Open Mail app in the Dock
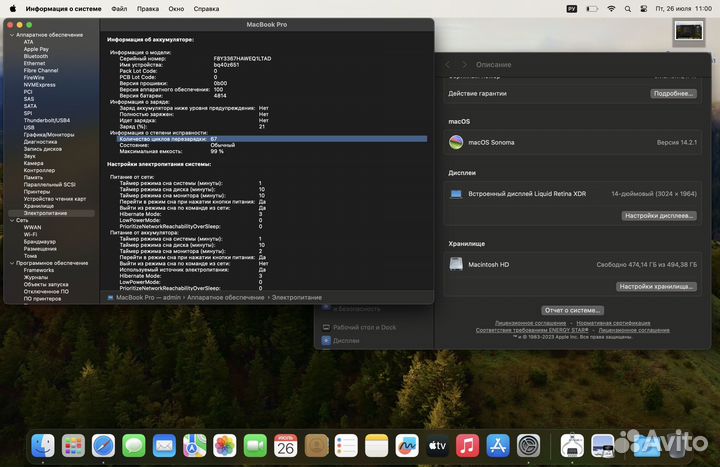 (x=164, y=445)
